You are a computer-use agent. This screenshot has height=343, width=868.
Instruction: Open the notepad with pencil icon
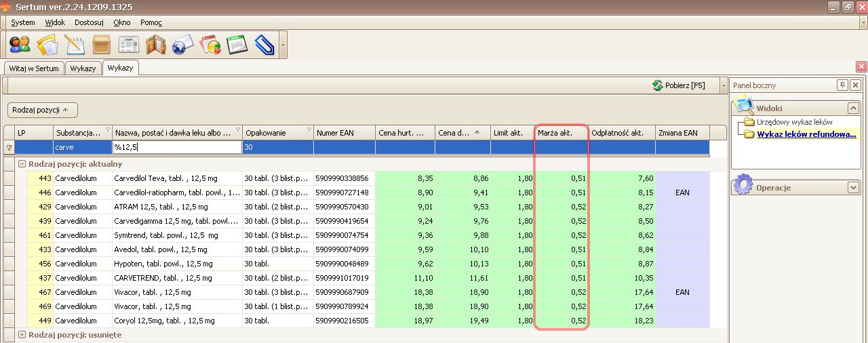[x=74, y=45]
